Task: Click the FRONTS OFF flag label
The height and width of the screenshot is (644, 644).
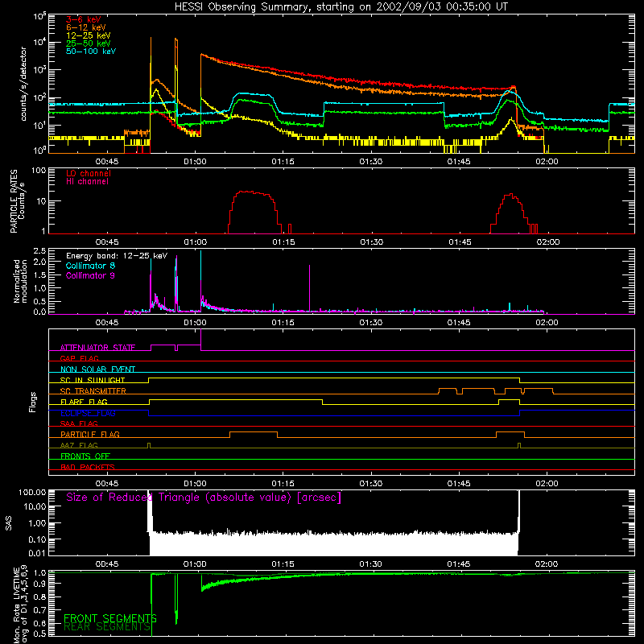Action: click(x=85, y=456)
